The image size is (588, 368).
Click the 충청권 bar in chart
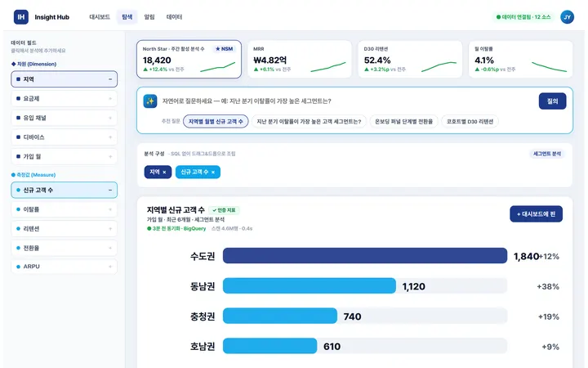280,316
